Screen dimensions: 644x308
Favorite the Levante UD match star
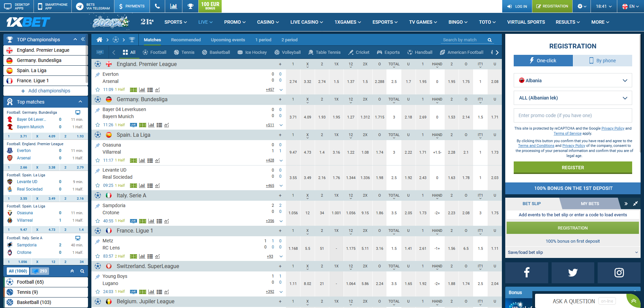coord(98,185)
